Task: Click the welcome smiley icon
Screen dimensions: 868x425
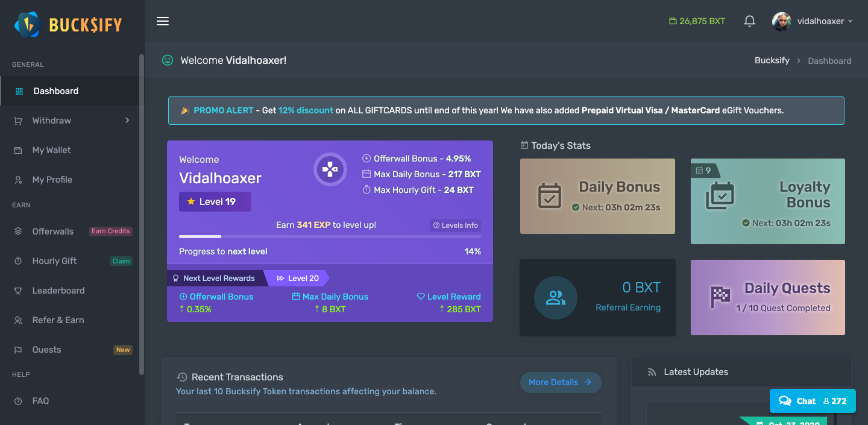Action: [x=168, y=60]
